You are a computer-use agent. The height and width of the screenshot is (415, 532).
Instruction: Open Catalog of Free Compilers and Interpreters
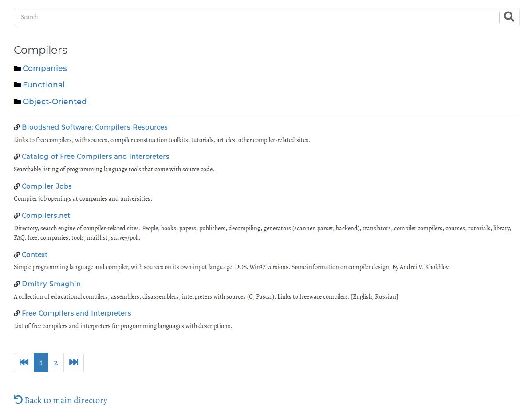pyautogui.click(x=96, y=157)
